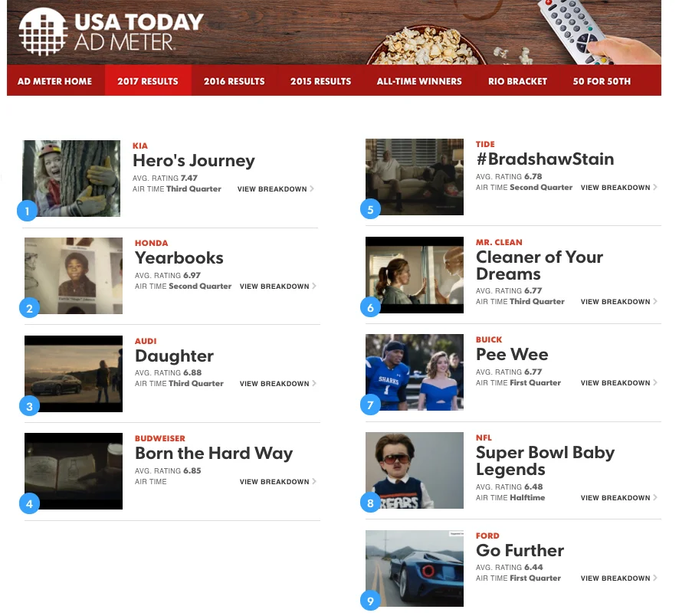Image resolution: width=679 pixels, height=616 pixels.
Task: View breakdown for Hero's Journey
Action: coord(276,188)
